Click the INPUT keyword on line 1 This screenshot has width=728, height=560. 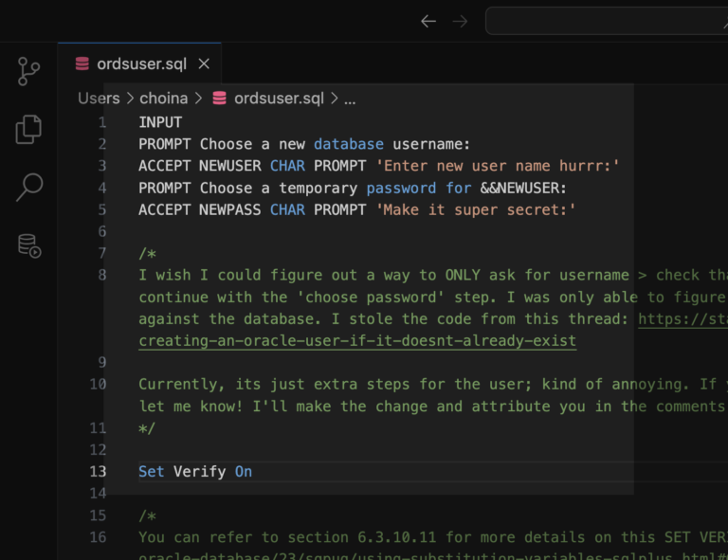160,122
